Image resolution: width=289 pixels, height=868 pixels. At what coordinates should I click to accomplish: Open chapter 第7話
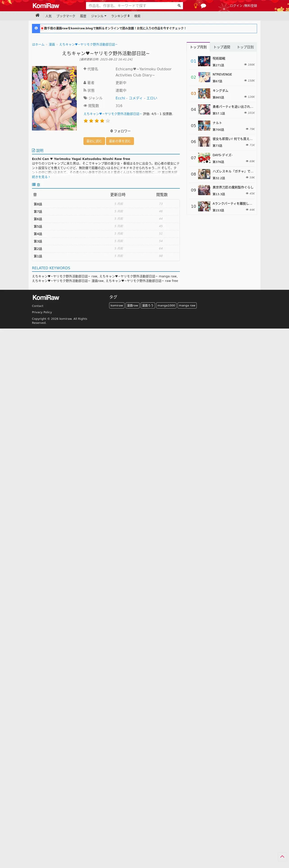pos(38,212)
